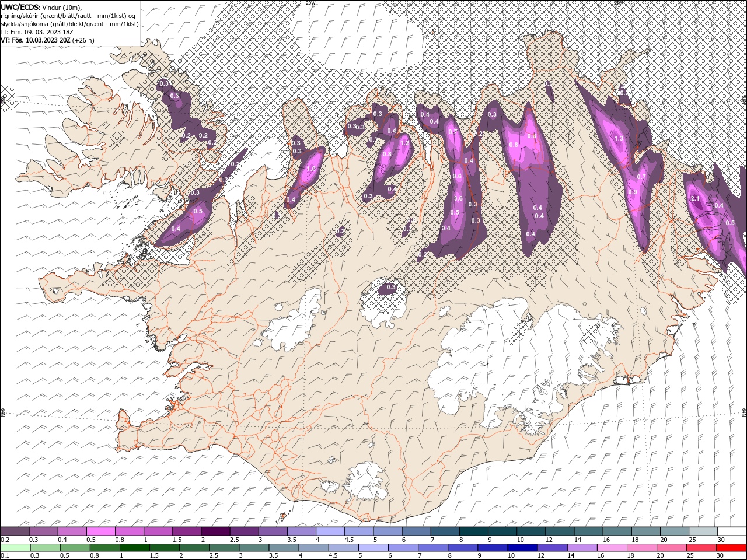Image resolution: width=747 pixels, height=560 pixels.
Task: Pick the deep blue bottom-row swatch at 10
Action: click(x=521, y=548)
